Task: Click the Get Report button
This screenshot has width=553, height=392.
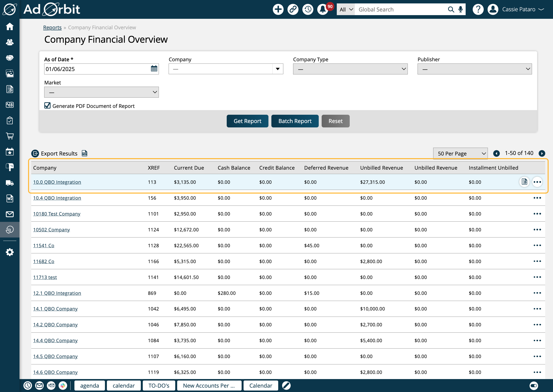Action: [x=247, y=121]
